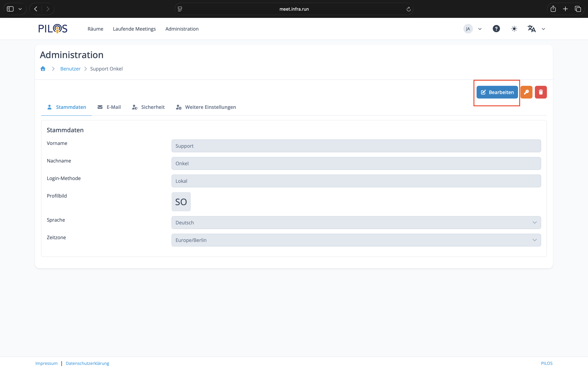Open the Weitere Einstellungen tab
The image size is (588, 369).
(x=206, y=107)
